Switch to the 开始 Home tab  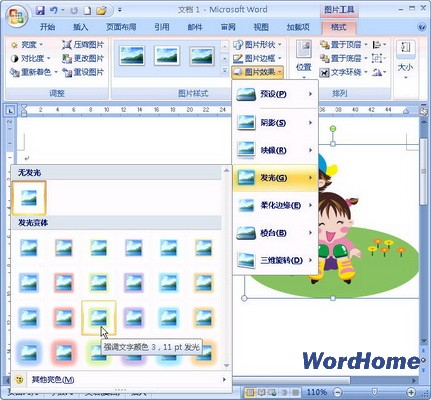pos(47,27)
